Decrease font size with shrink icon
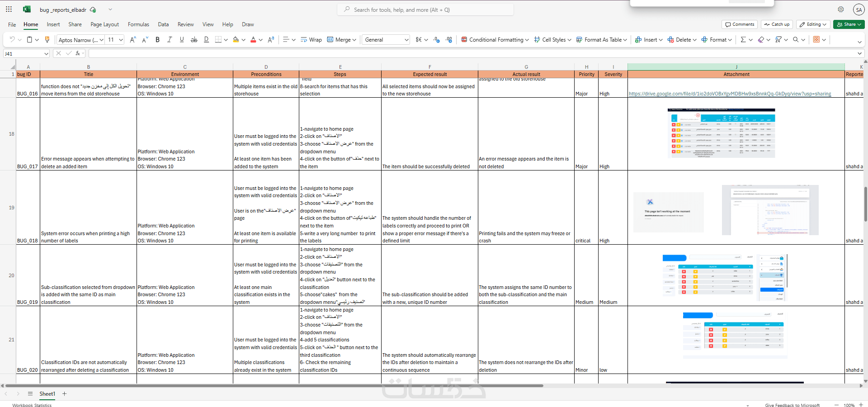This screenshot has width=868, height=407. pos(145,40)
